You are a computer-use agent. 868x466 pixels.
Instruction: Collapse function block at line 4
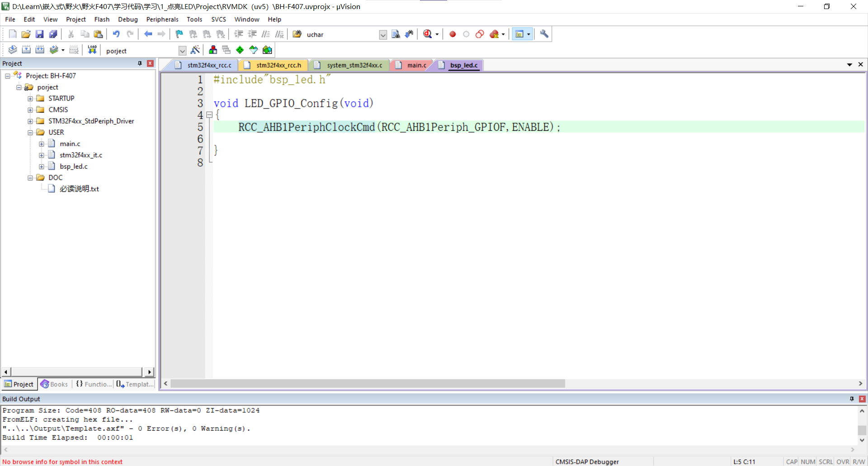point(209,115)
